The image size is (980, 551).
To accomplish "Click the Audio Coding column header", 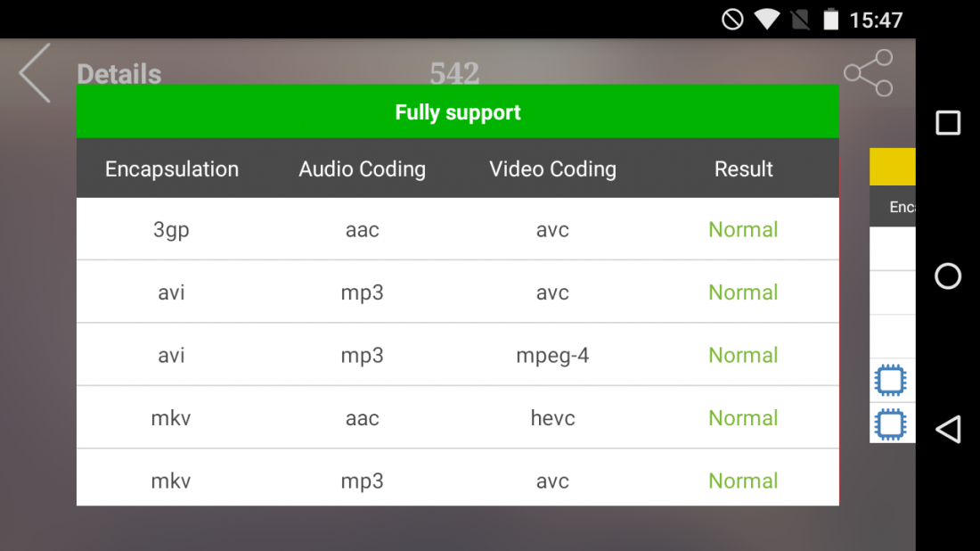I will tap(362, 169).
